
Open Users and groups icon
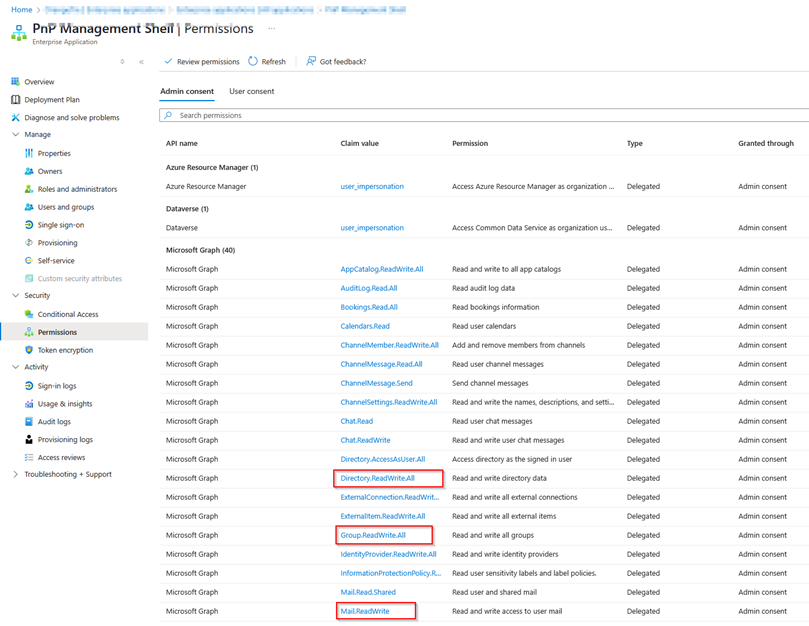click(x=29, y=207)
